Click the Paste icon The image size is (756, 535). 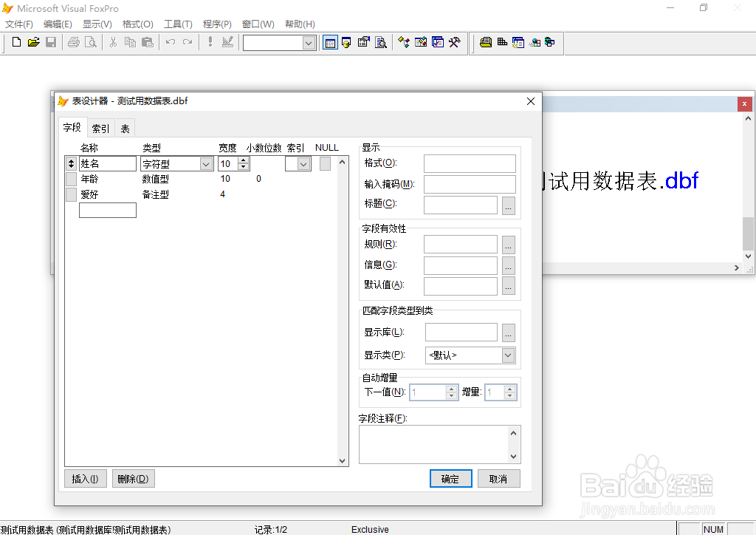click(x=148, y=42)
